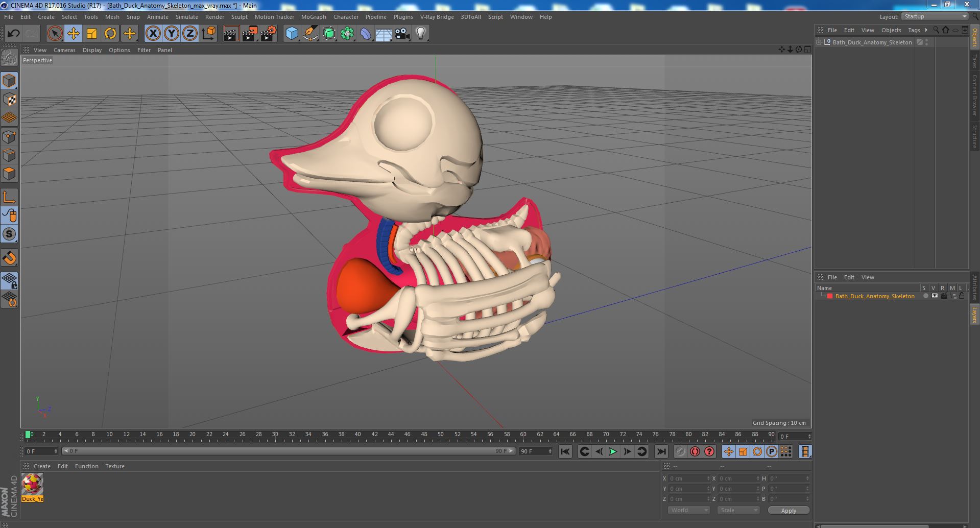Select the Live Selection tool
Screen dimensions: 980x528
[55, 34]
